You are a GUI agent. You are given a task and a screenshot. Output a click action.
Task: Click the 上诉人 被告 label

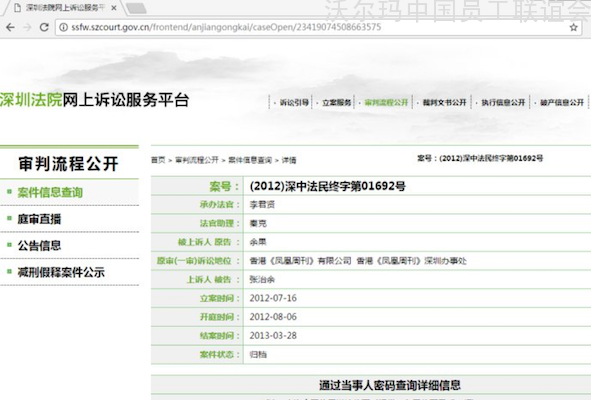(213, 280)
